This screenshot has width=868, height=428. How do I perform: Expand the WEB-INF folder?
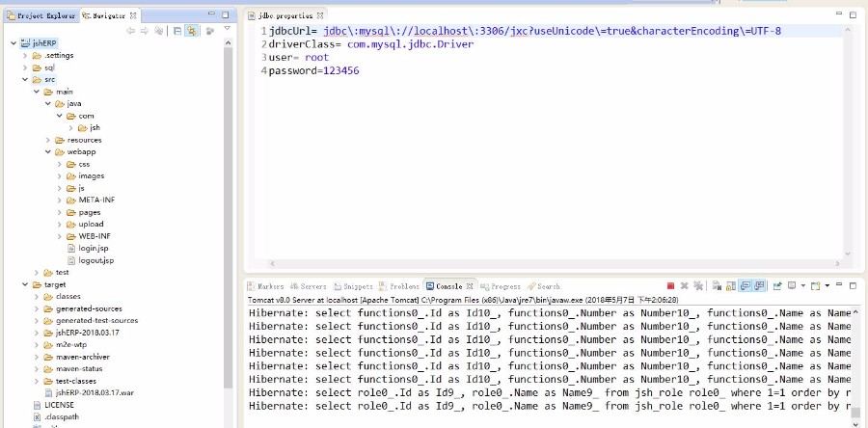(59, 236)
